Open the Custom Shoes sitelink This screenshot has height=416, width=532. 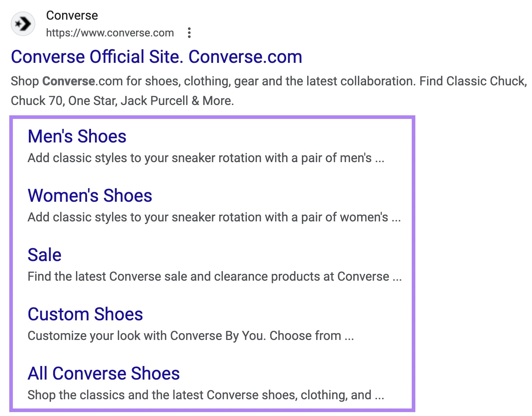click(x=85, y=314)
